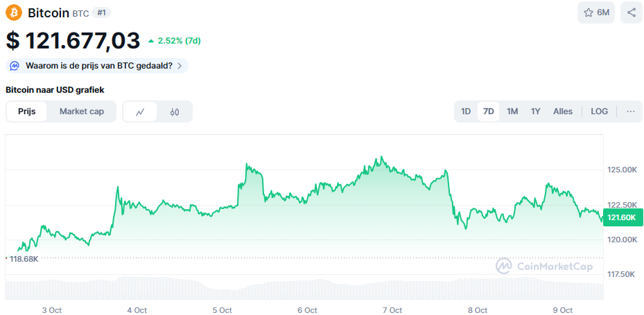
Task: Click the AI chat icon beside the BTC question
Action: (x=15, y=66)
